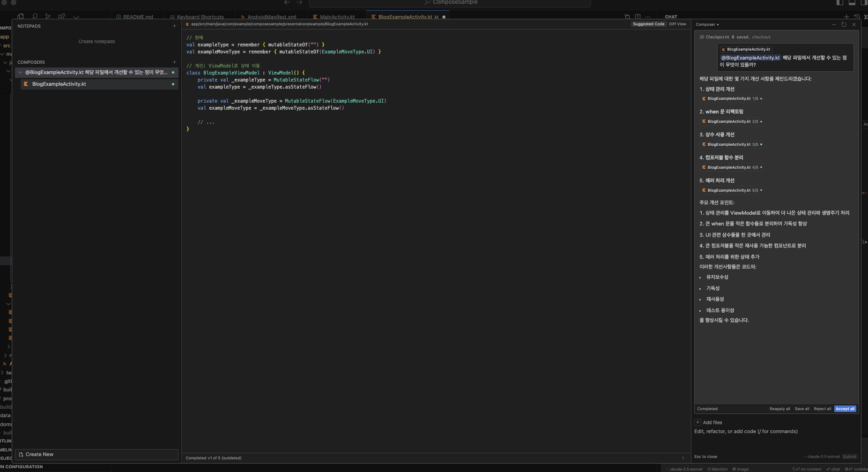868x472 pixels.
Task: Click the Checkpoint map icon in Composer
Action: coord(702,37)
